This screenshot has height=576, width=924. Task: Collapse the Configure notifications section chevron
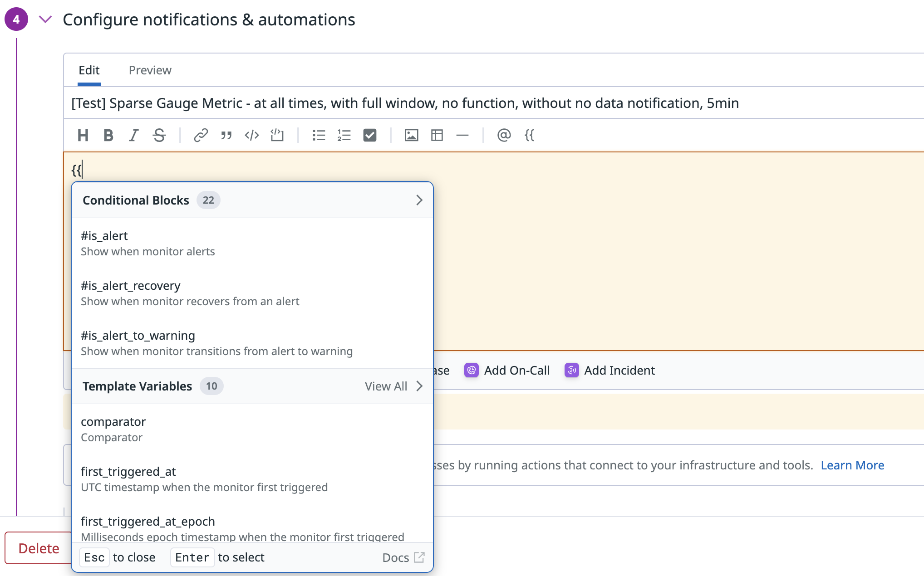[x=45, y=20]
